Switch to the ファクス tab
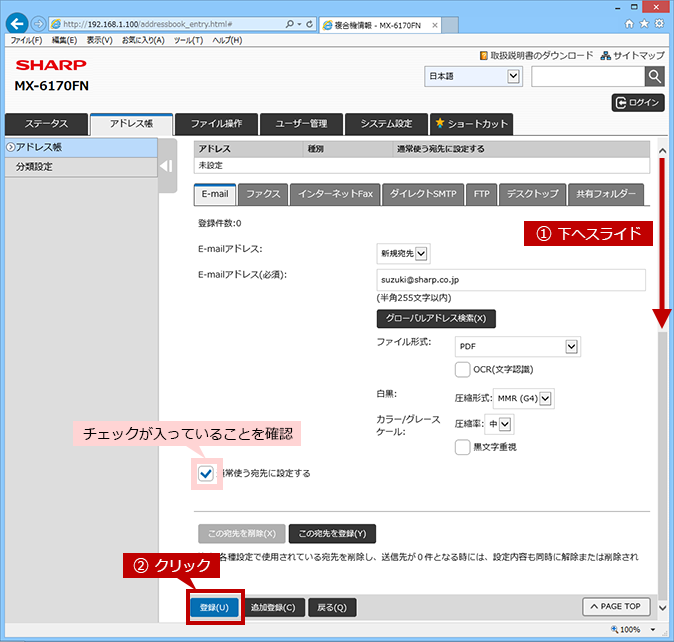 pos(263,194)
